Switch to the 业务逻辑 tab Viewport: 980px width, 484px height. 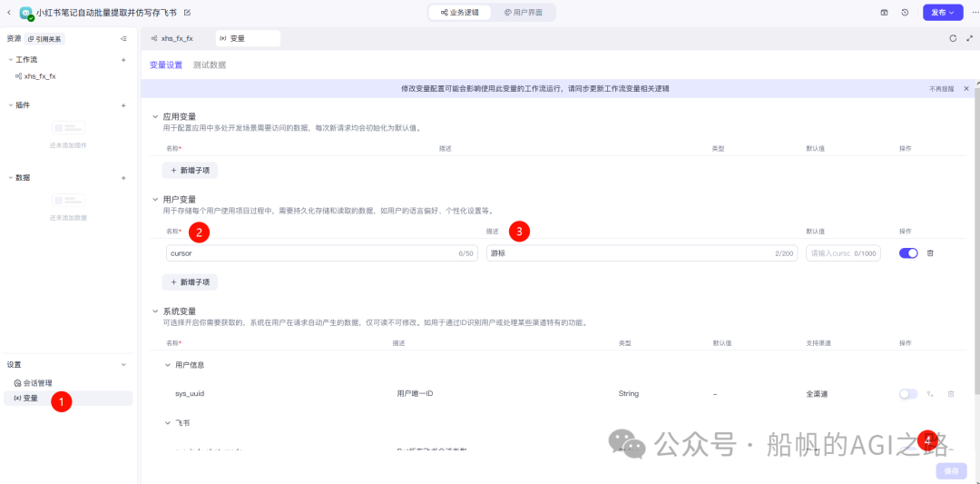(x=460, y=13)
